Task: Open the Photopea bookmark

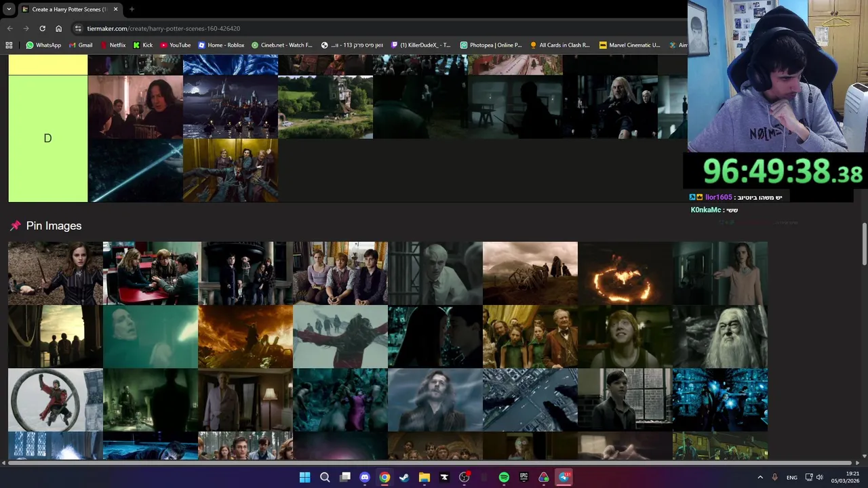Action: [x=491, y=45]
